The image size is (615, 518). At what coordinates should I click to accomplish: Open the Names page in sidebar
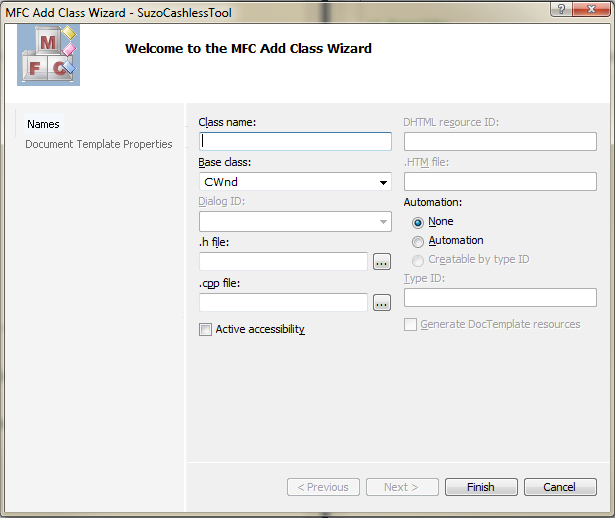[x=44, y=124]
